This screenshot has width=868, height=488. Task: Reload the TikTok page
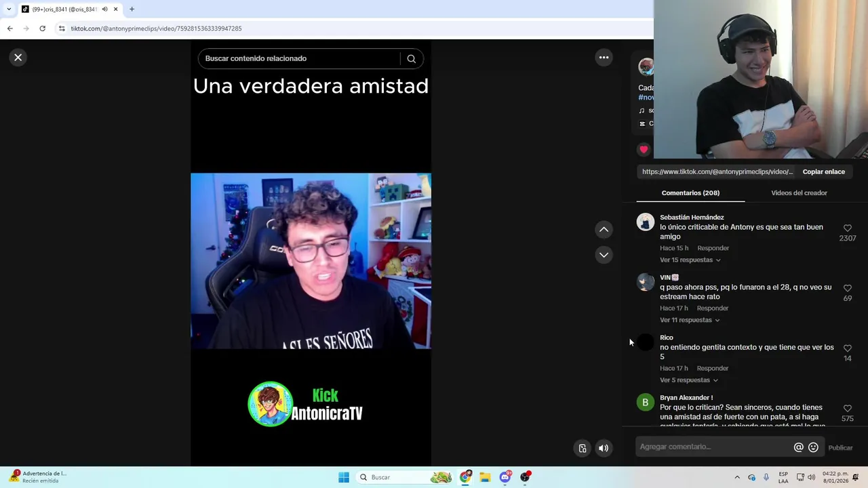pyautogui.click(x=42, y=28)
